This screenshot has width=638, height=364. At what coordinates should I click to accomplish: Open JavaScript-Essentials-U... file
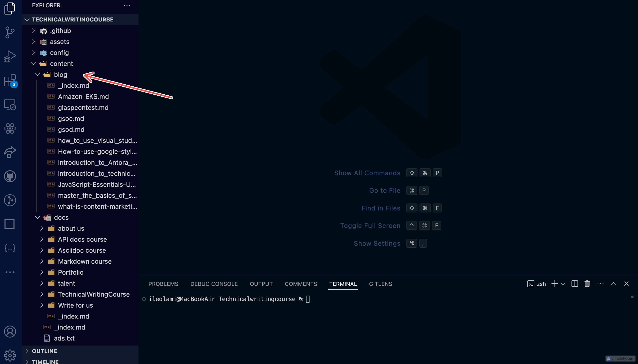click(80, 184)
